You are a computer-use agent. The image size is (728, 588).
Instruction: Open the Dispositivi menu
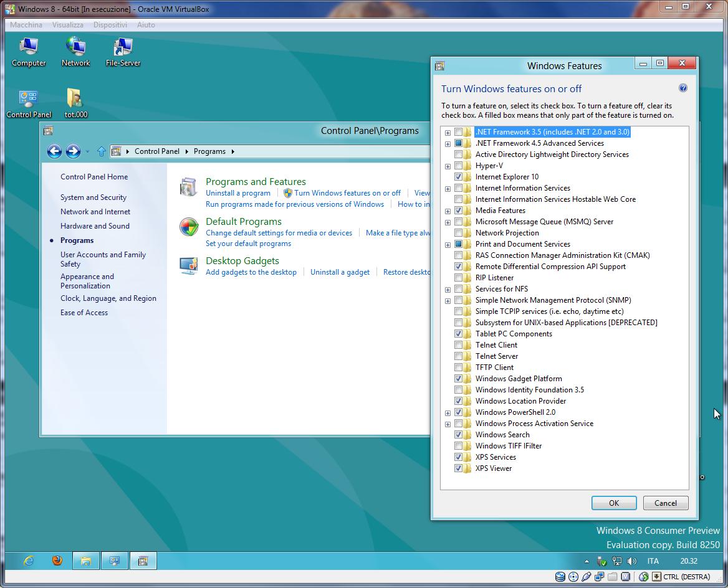(x=110, y=24)
